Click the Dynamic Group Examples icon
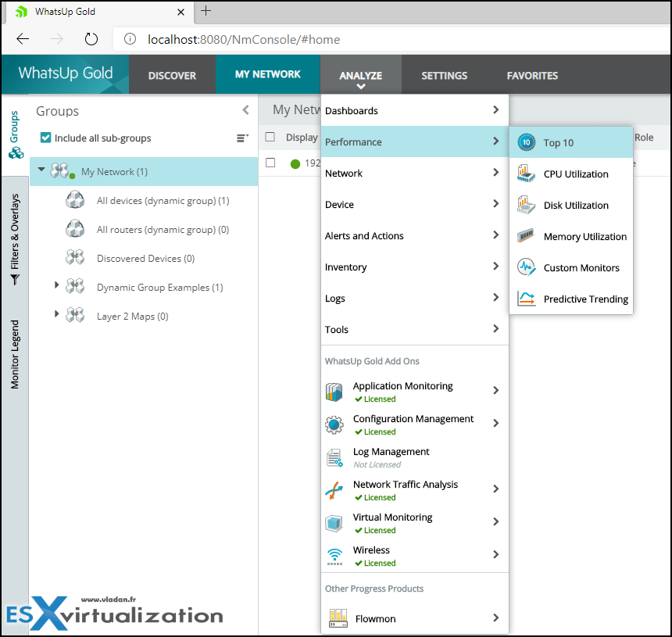This screenshot has width=672, height=637. coord(75,286)
